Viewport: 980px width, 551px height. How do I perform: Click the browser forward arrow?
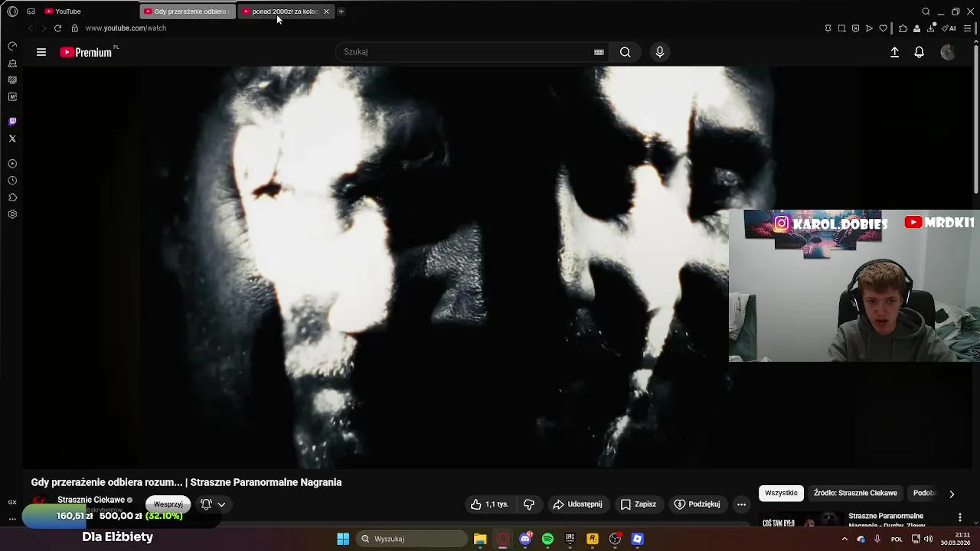tap(44, 28)
